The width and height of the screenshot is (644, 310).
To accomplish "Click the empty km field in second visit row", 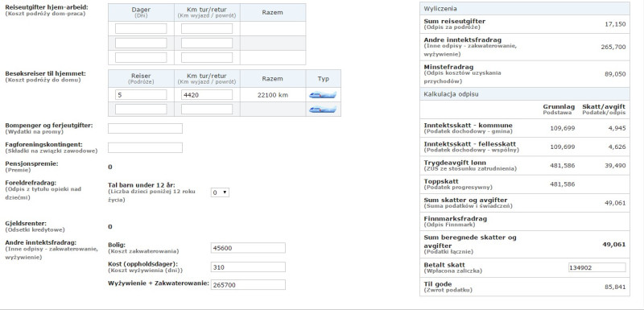I will pyautogui.click(x=207, y=110).
